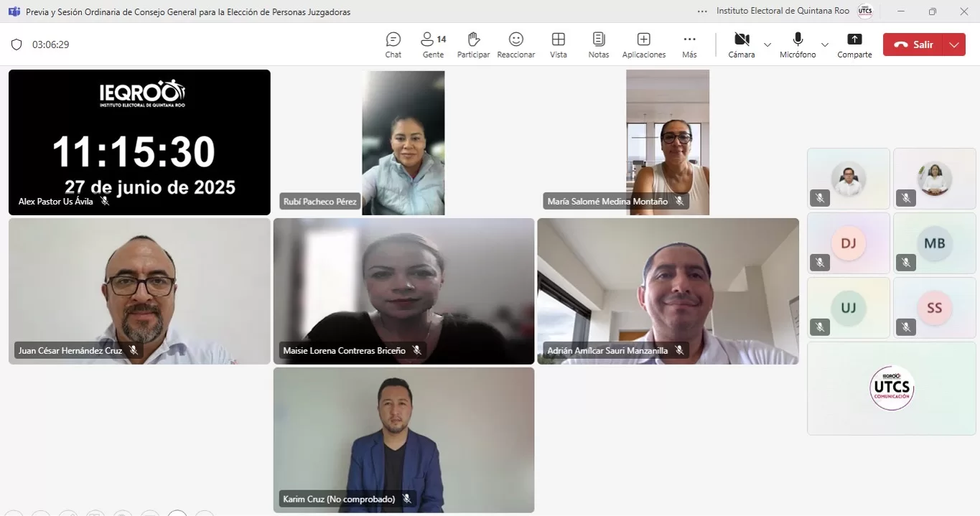
Task: Open dropdown arrow next to Salir
Action: pyautogui.click(x=953, y=44)
